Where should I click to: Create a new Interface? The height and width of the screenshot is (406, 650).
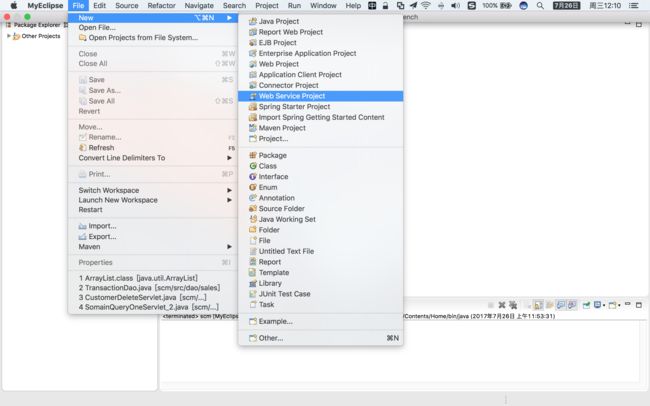[320, 177]
